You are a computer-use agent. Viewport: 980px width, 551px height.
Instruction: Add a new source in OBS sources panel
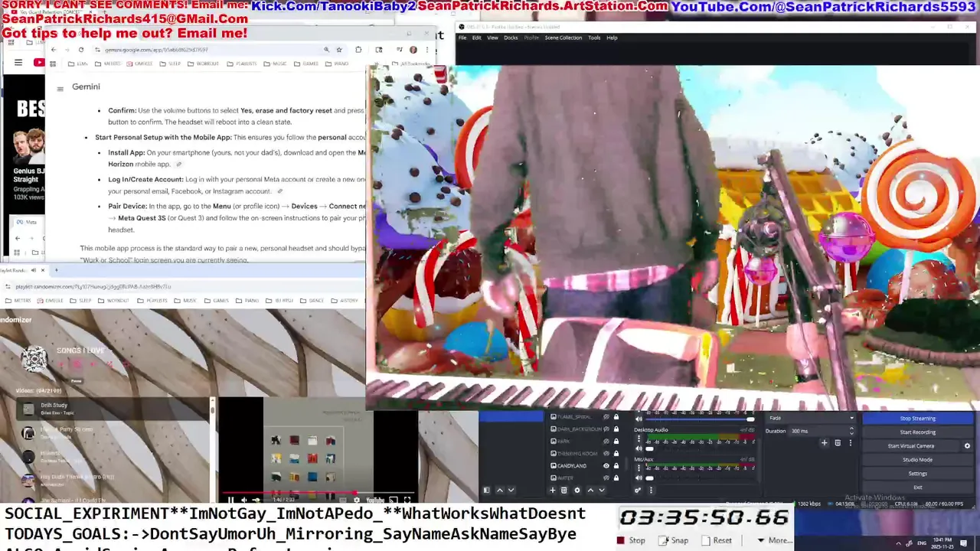(553, 490)
